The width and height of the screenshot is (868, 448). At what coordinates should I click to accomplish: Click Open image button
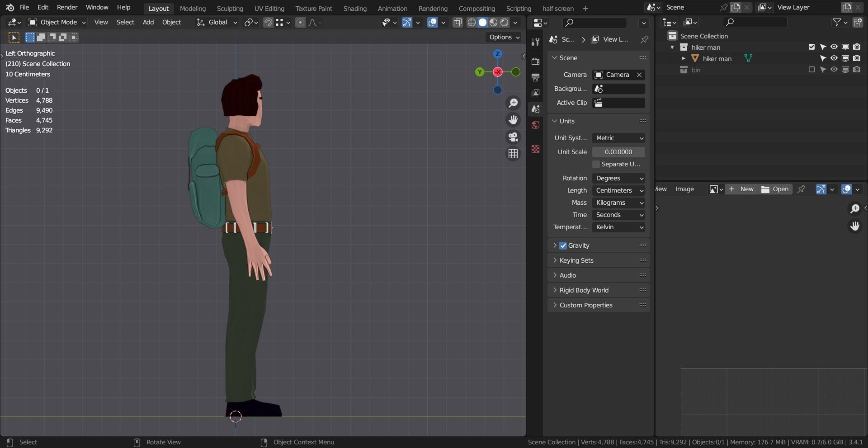pyautogui.click(x=775, y=189)
